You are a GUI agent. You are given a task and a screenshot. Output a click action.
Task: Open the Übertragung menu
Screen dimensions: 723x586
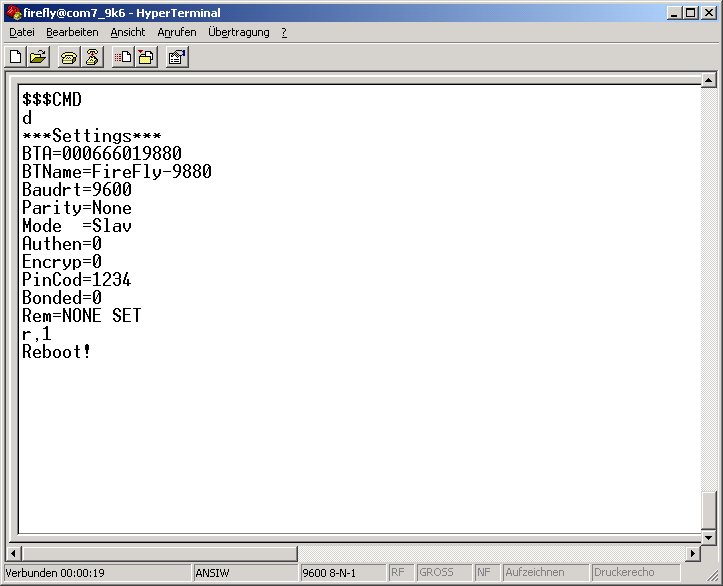(x=238, y=32)
